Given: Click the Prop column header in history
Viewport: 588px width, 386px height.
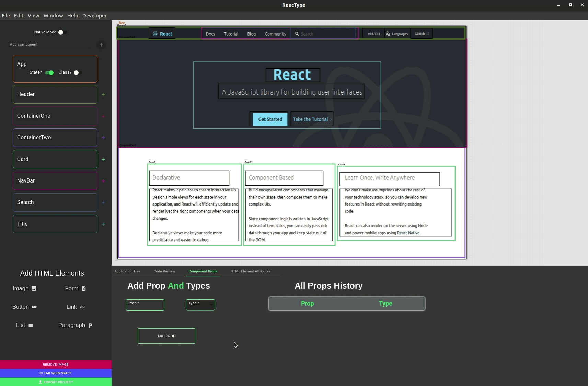Looking at the screenshot, I should coord(308,304).
